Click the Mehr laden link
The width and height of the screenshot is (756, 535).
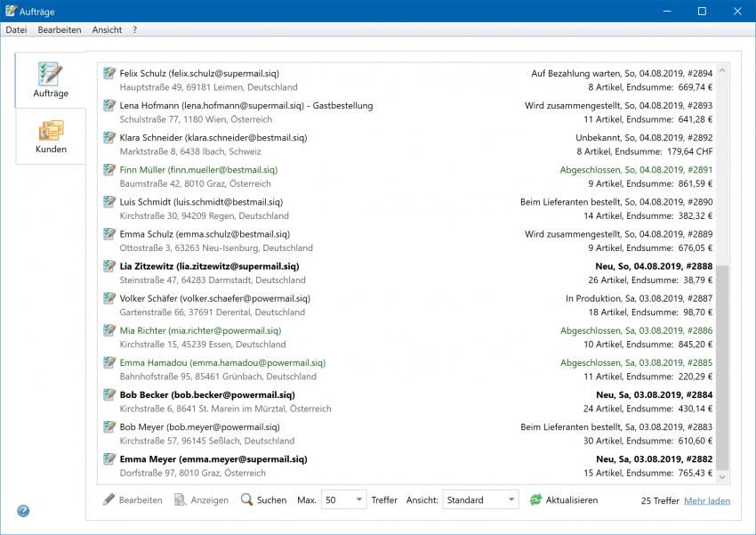click(x=706, y=501)
